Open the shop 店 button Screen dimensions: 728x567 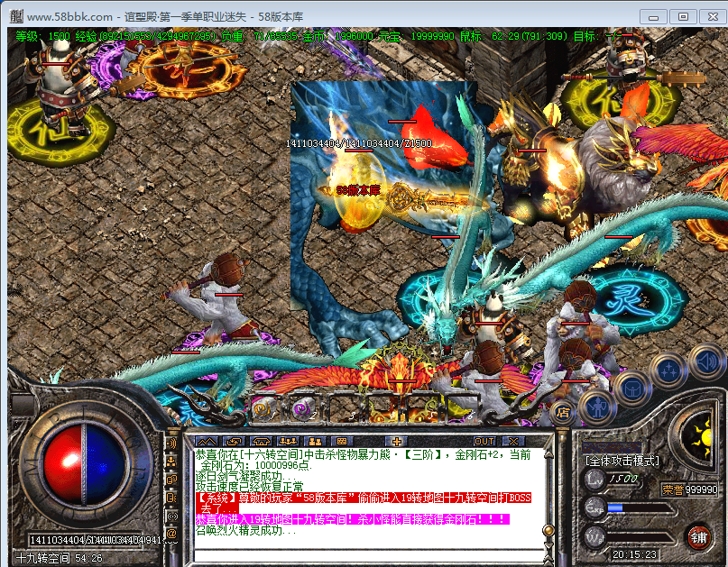click(563, 412)
